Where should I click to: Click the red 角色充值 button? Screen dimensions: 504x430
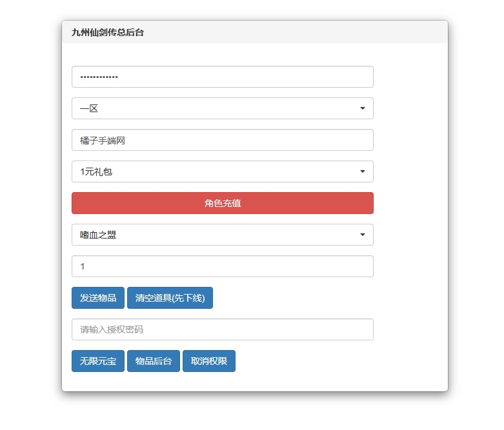[x=223, y=203]
